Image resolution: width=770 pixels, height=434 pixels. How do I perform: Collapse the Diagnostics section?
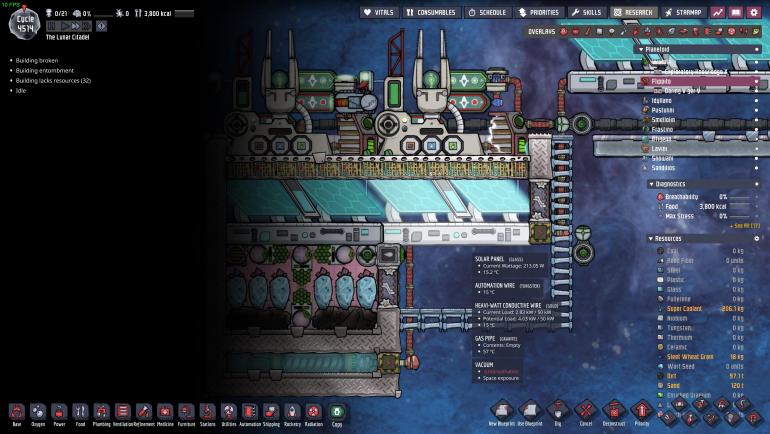pos(651,184)
